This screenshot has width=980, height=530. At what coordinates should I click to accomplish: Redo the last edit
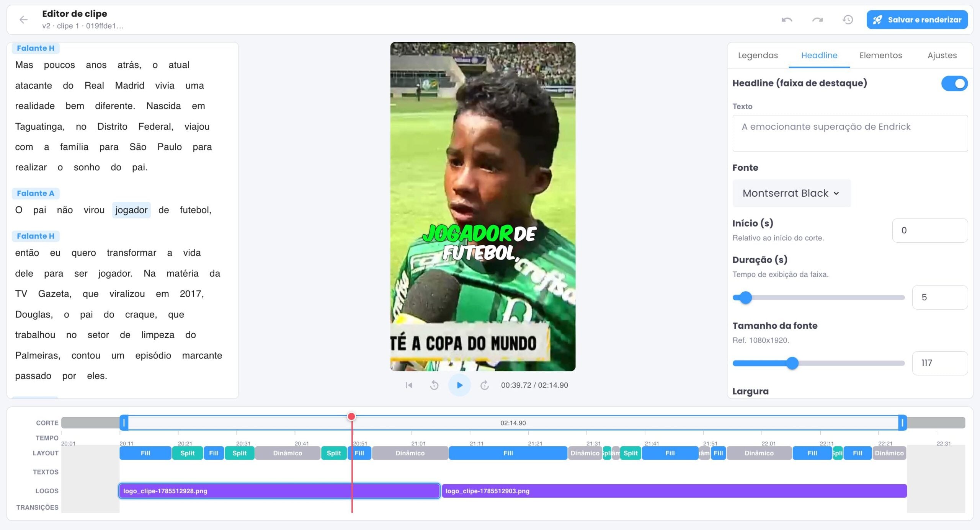tap(817, 20)
